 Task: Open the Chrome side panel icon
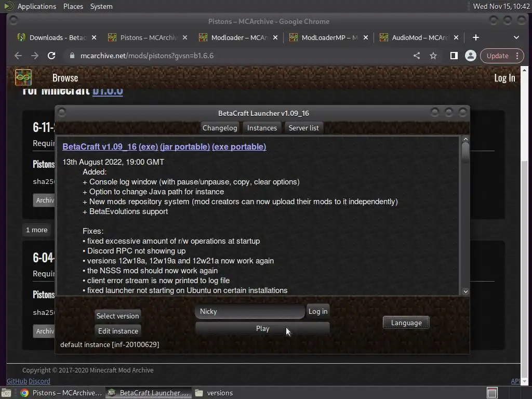tap(454, 56)
